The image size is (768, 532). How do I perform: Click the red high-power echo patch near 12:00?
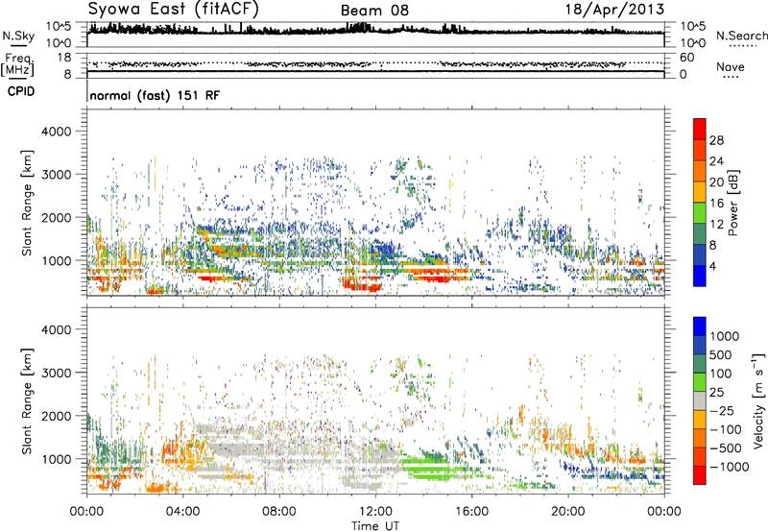pyautogui.click(x=362, y=284)
